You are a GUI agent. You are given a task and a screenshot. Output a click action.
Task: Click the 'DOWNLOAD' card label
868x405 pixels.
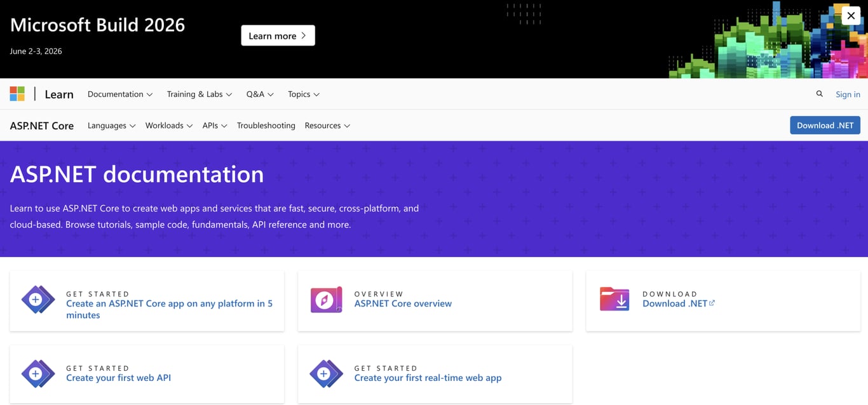coord(670,294)
